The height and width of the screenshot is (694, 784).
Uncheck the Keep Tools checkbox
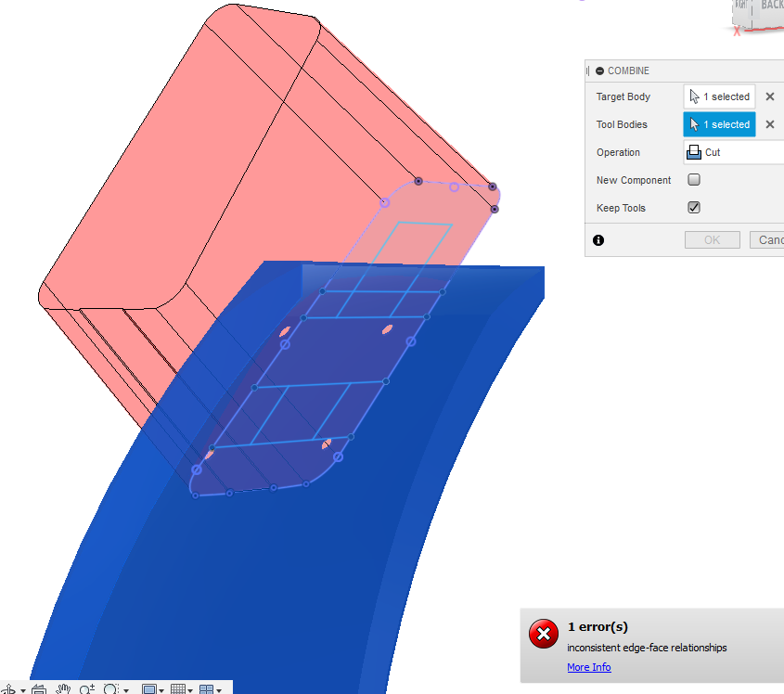click(694, 208)
